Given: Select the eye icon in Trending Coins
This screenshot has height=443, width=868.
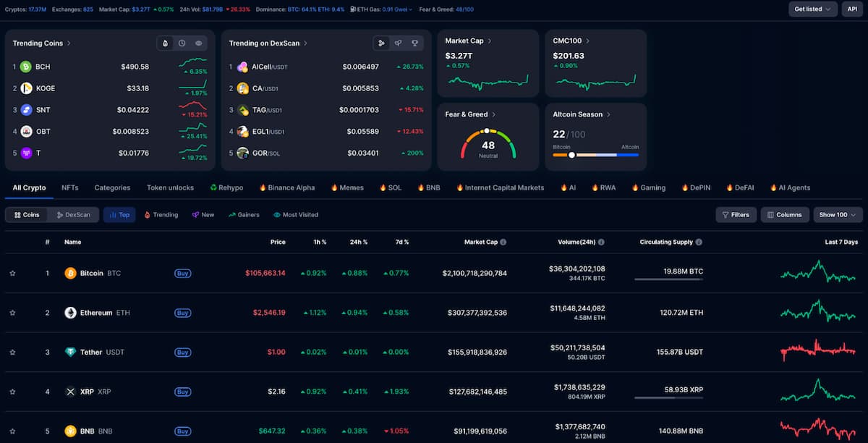Looking at the screenshot, I should pos(199,43).
